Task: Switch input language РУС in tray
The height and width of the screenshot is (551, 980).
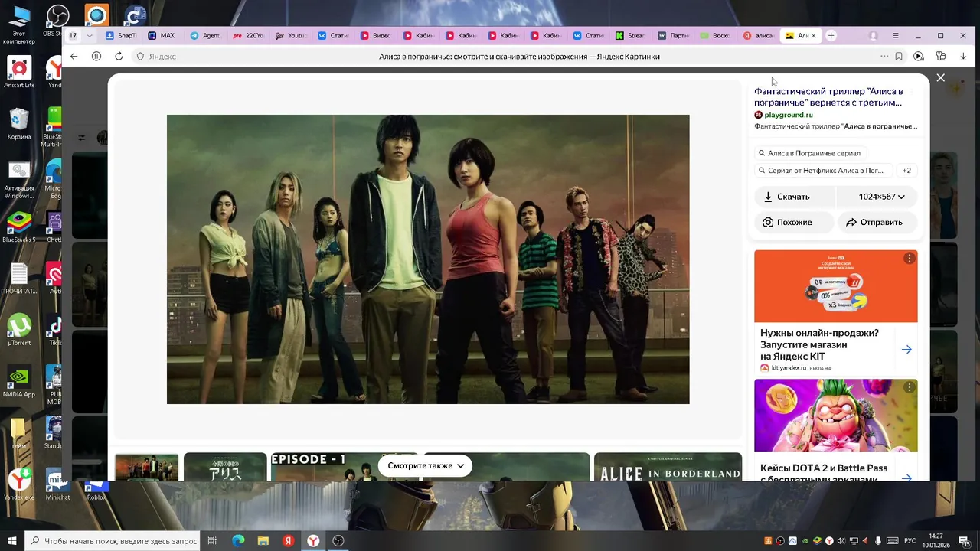Action: [910, 541]
